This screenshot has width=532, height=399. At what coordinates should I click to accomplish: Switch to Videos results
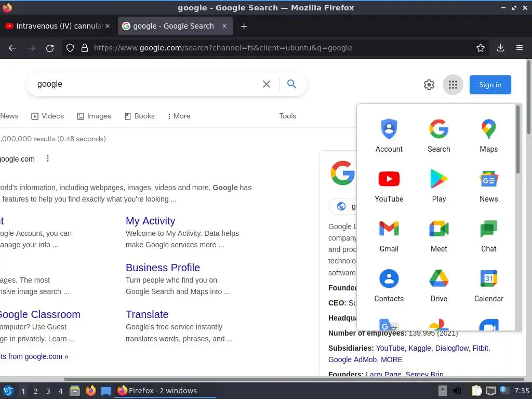pyautogui.click(x=47, y=116)
